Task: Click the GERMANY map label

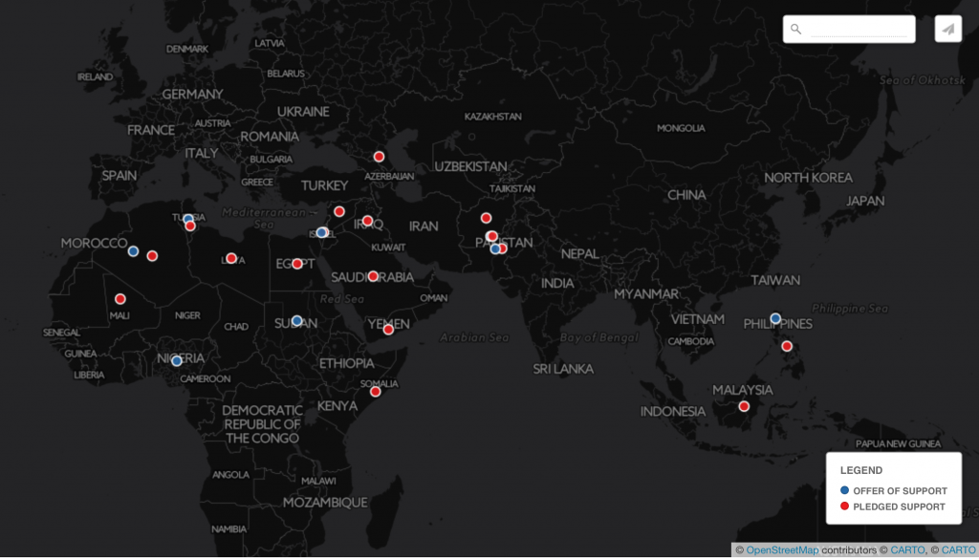Action: [192, 95]
